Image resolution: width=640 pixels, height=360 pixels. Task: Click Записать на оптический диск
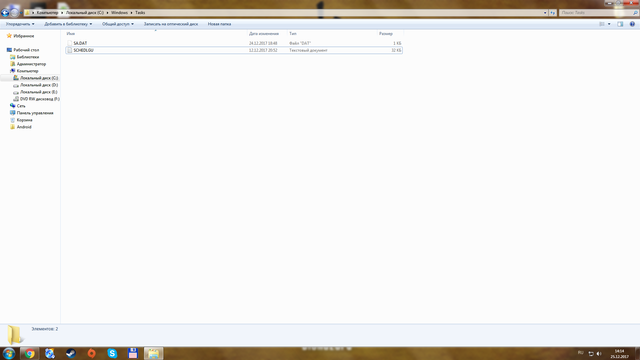pos(171,24)
